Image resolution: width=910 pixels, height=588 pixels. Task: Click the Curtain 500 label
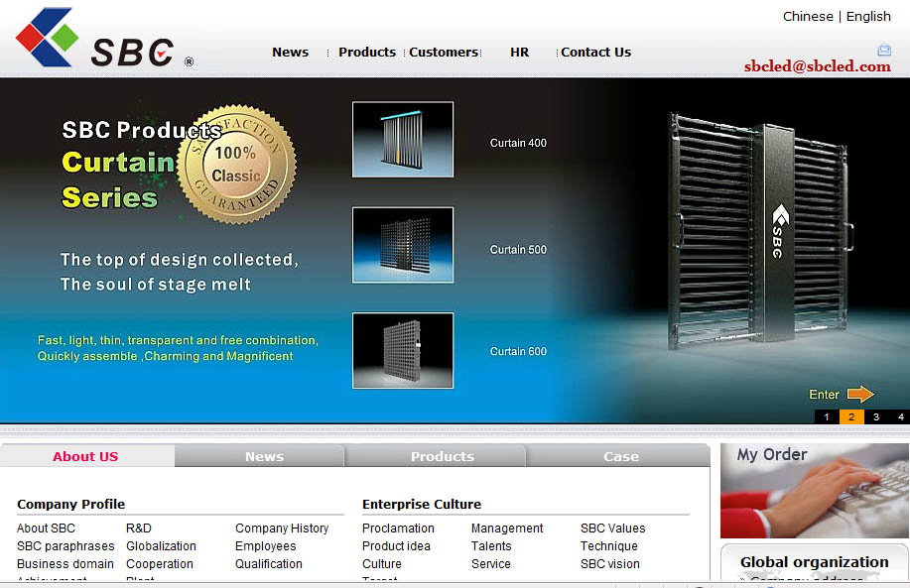tap(518, 249)
